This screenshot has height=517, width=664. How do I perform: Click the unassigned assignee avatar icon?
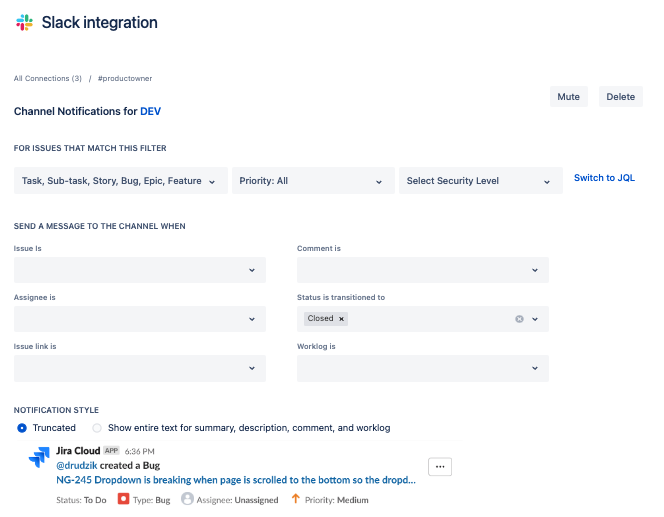(x=188, y=498)
